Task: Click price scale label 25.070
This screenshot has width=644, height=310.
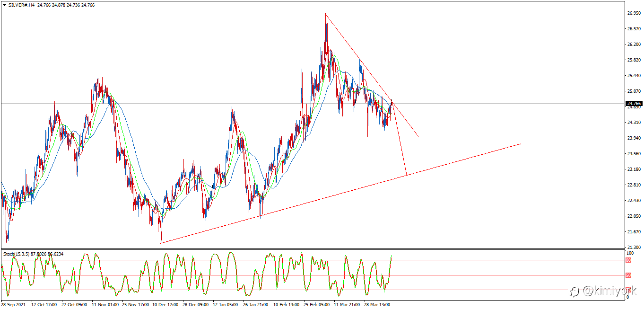Action: click(634, 91)
